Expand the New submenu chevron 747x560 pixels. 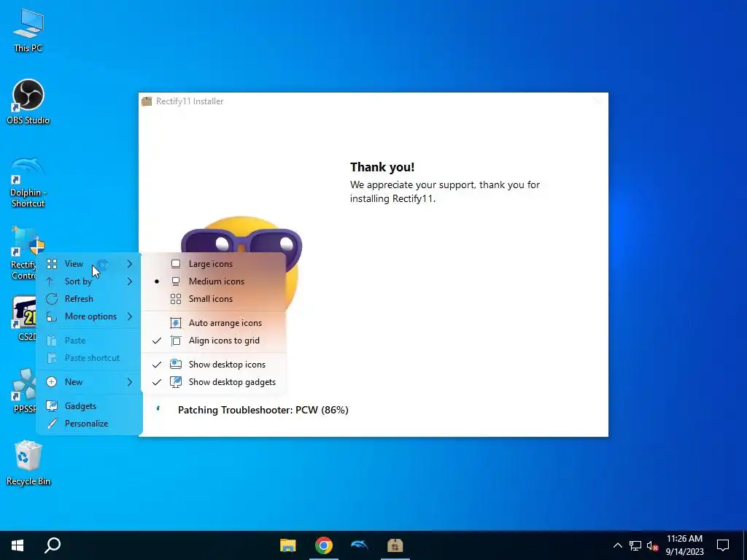click(x=130, y=382)
